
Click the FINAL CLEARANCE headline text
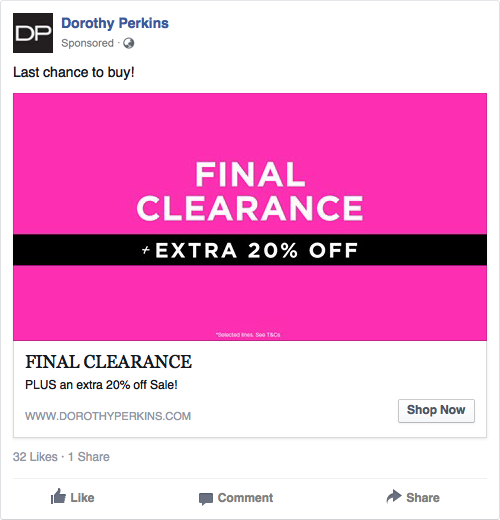109,362
